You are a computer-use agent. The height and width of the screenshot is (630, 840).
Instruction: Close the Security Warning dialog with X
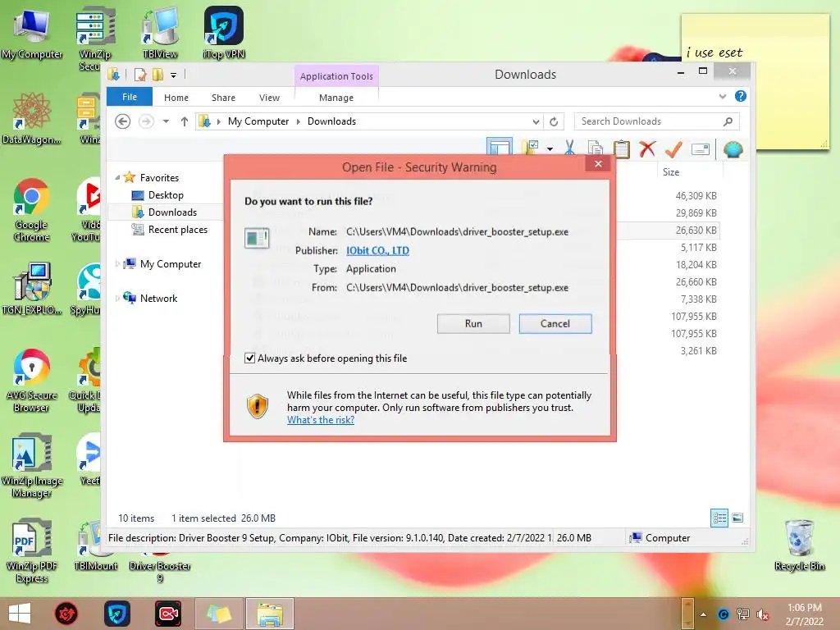[x=598, y=164]
